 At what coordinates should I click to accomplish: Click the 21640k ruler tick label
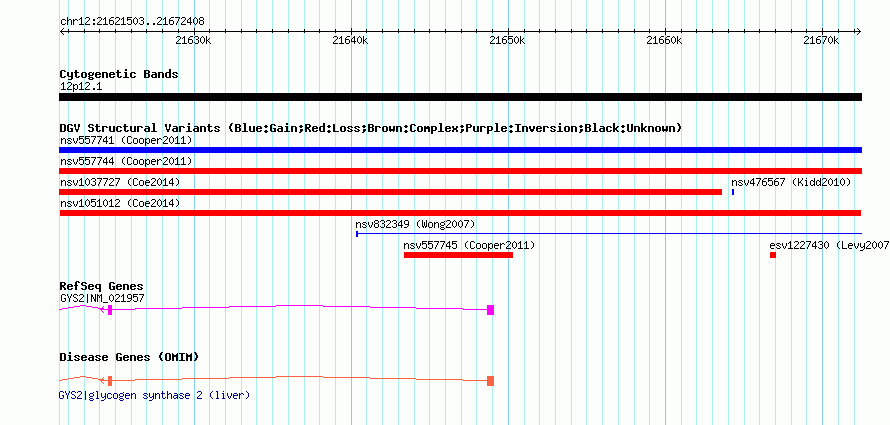click(x=351, y=41)
